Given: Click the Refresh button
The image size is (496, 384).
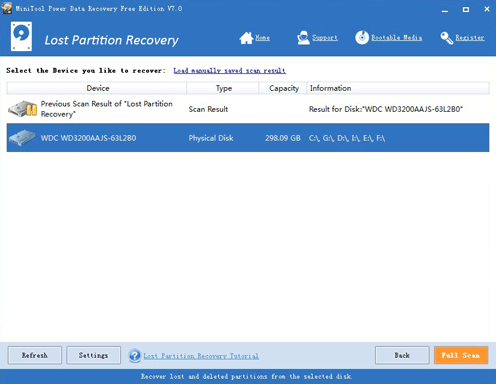Looking at the screenshot, I should (35, 355).
